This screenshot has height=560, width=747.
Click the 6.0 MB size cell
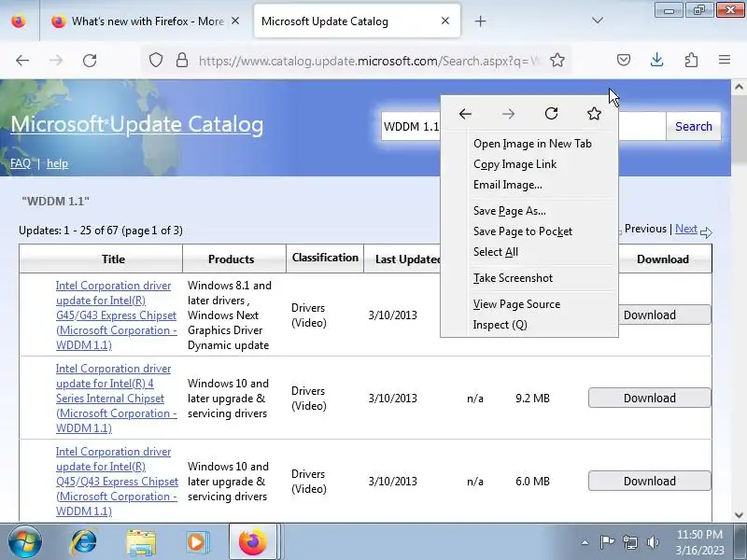pyautogui.click(x=532, y=481)
